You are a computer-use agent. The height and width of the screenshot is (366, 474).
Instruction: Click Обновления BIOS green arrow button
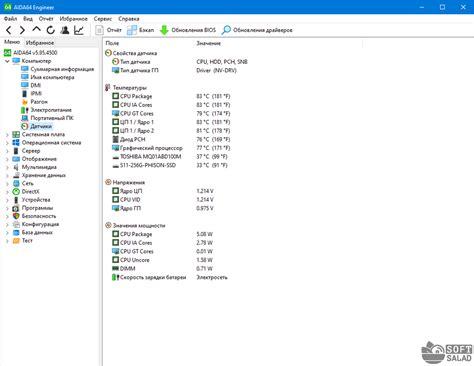pos(188,30)
